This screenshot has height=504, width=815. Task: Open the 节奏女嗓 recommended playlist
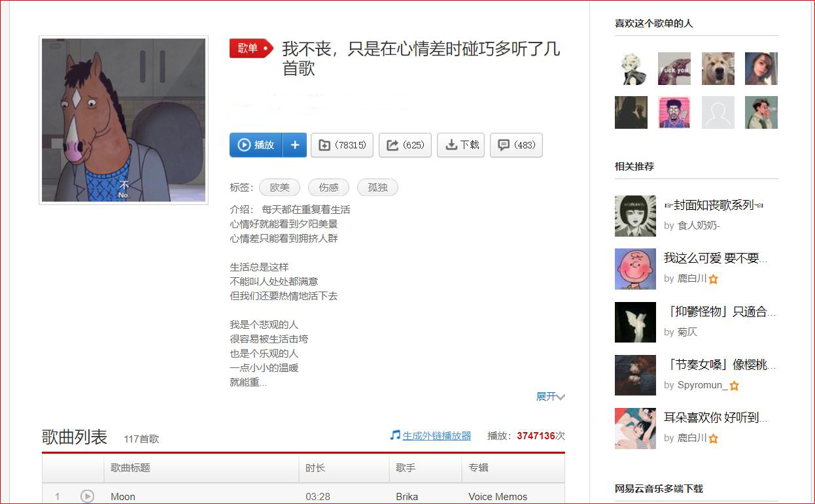(720, 364)
